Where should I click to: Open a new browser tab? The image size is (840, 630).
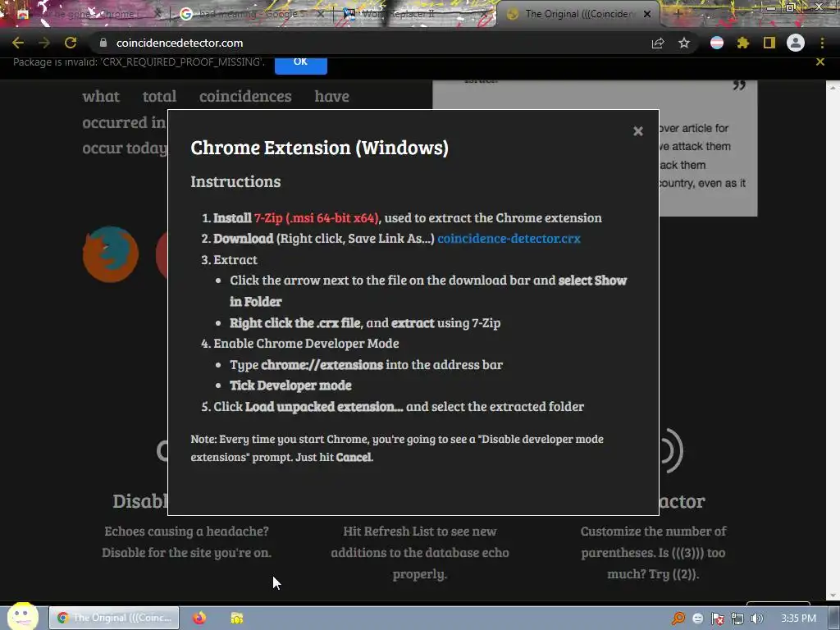[x=678, y=14]
